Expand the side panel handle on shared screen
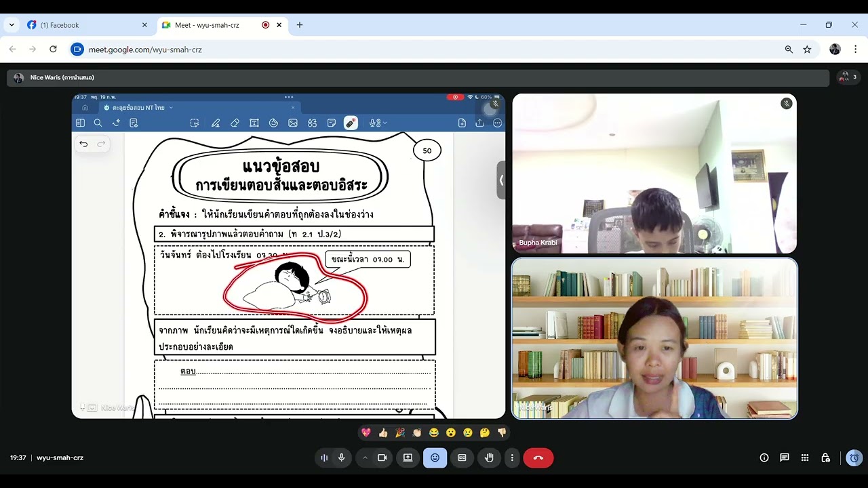Screen dimensions: 868x488 pos(501,180)
